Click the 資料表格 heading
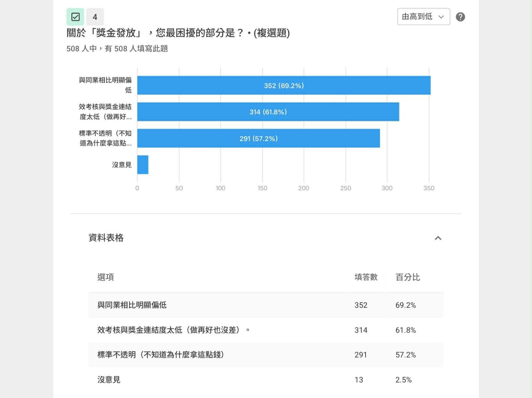The image size is (532, 398). [106, 238]
